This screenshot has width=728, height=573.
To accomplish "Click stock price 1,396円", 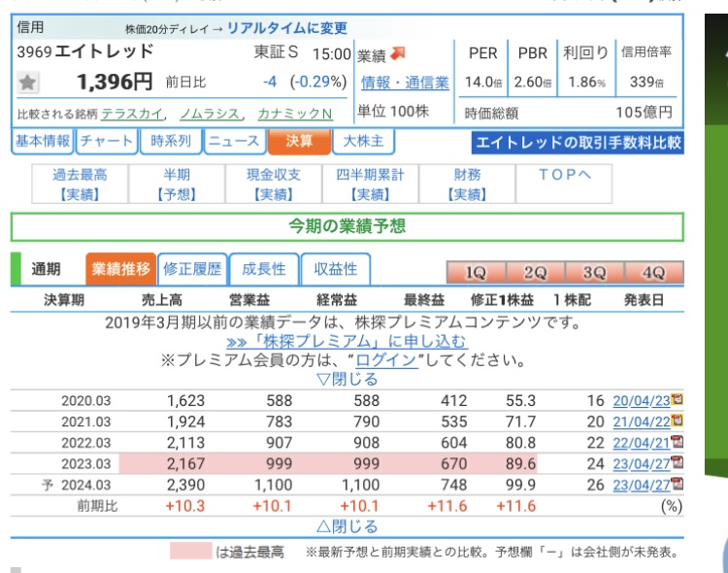I will point(115,82).
